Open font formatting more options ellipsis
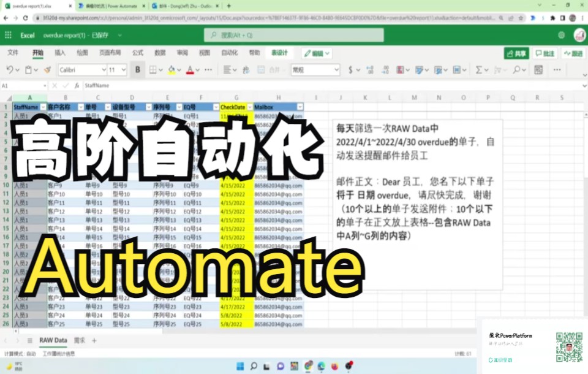Screen dimensions: 588x374 tap(208, 70)
